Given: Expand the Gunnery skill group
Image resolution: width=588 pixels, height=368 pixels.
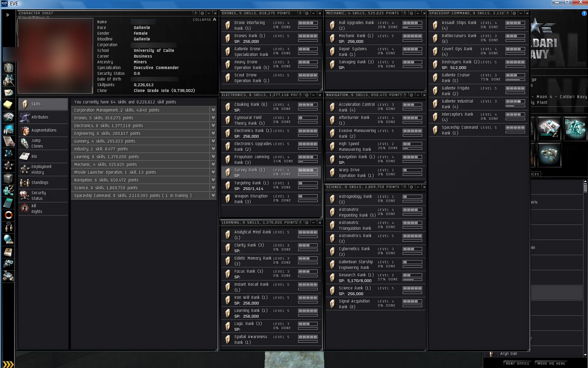Looking at the screenshot, I should (x=213, y=141).
